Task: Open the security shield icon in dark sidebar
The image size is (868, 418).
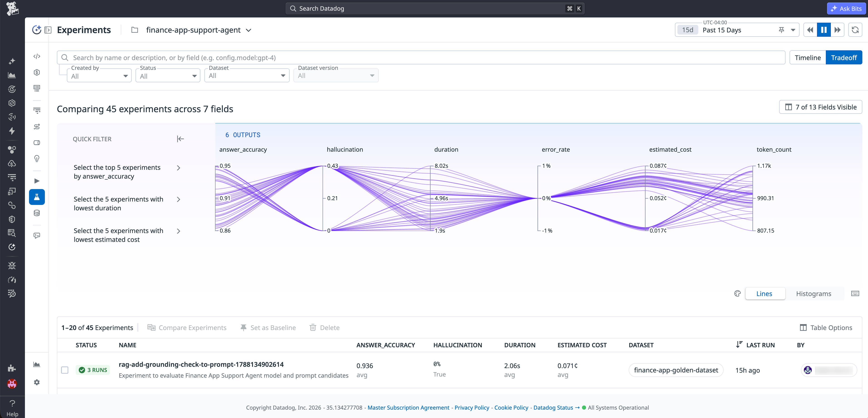Action: 12,219
